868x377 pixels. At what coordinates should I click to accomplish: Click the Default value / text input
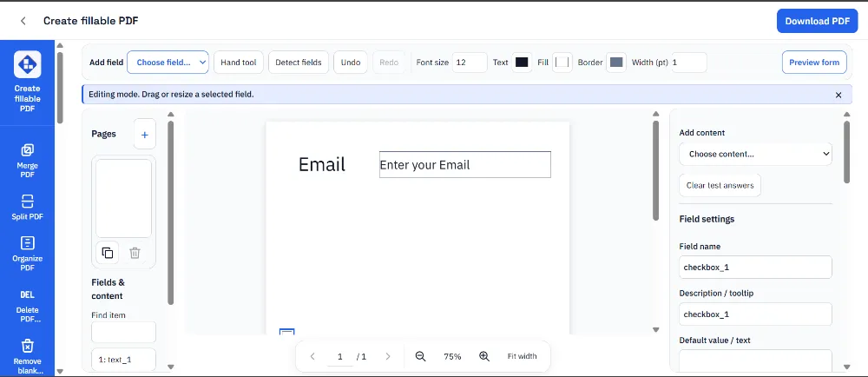tap(755, 360)
